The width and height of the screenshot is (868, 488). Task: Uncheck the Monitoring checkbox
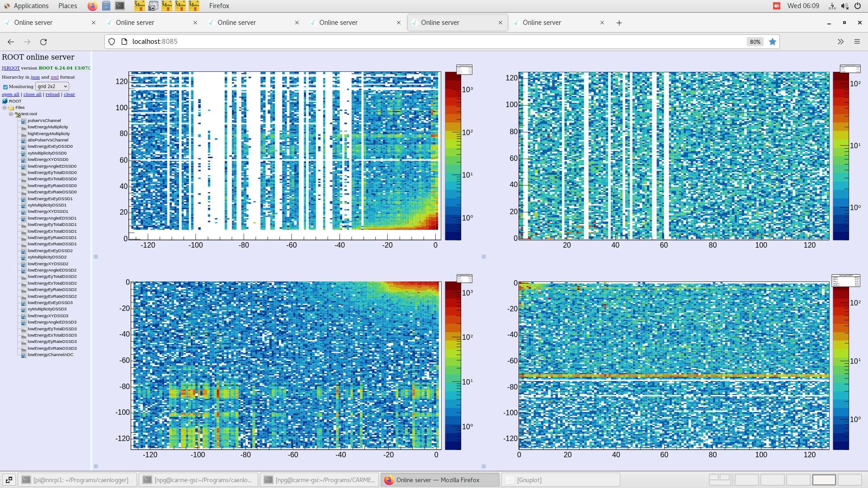click(5, 87)
